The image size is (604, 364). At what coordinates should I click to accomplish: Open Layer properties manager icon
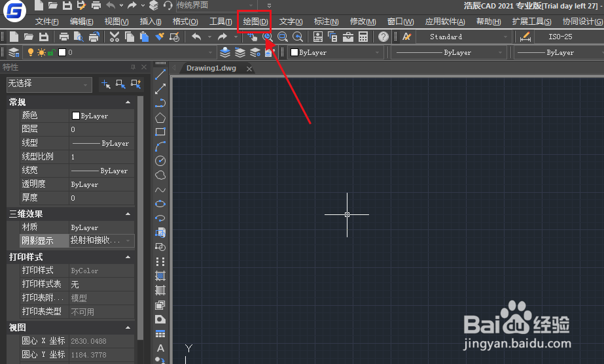[14, 52]
